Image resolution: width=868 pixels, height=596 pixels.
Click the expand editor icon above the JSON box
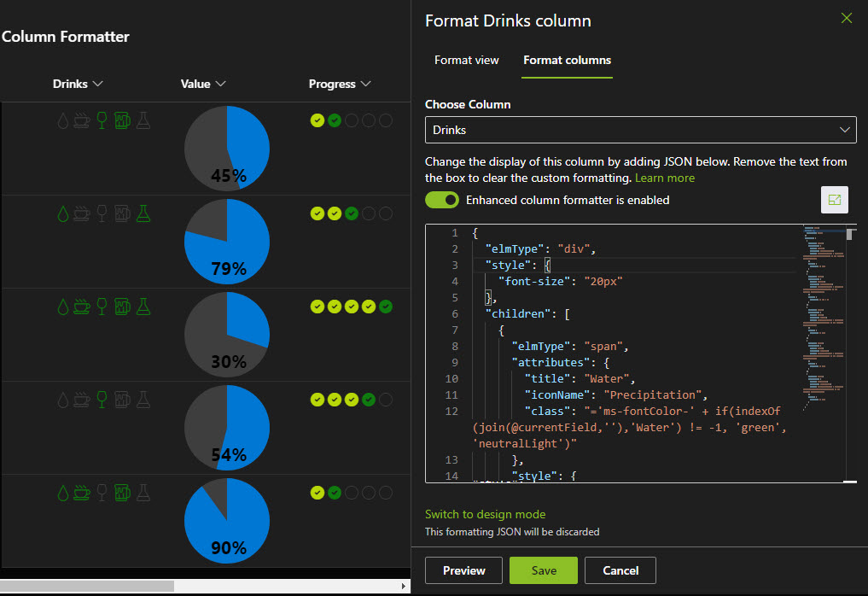click(x=834, y=200)
